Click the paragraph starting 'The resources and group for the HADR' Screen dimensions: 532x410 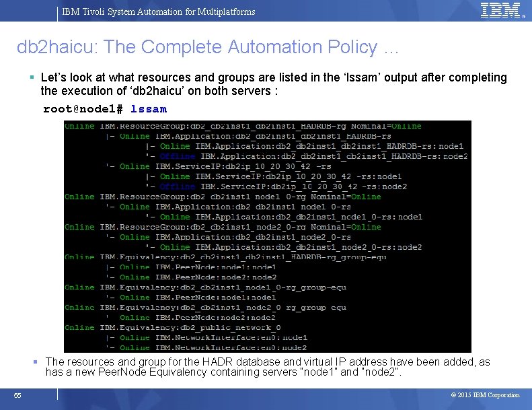(268, 367)
